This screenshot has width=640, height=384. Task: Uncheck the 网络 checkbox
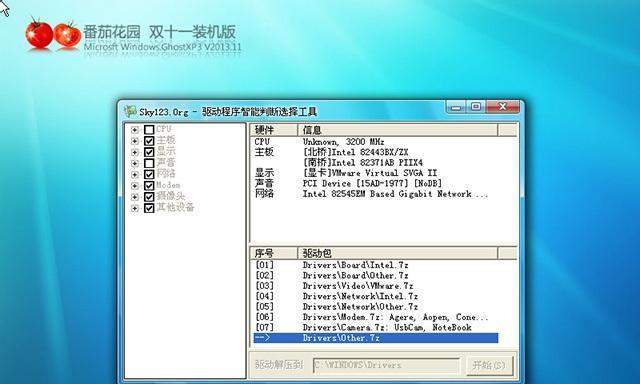pos(149,174)
